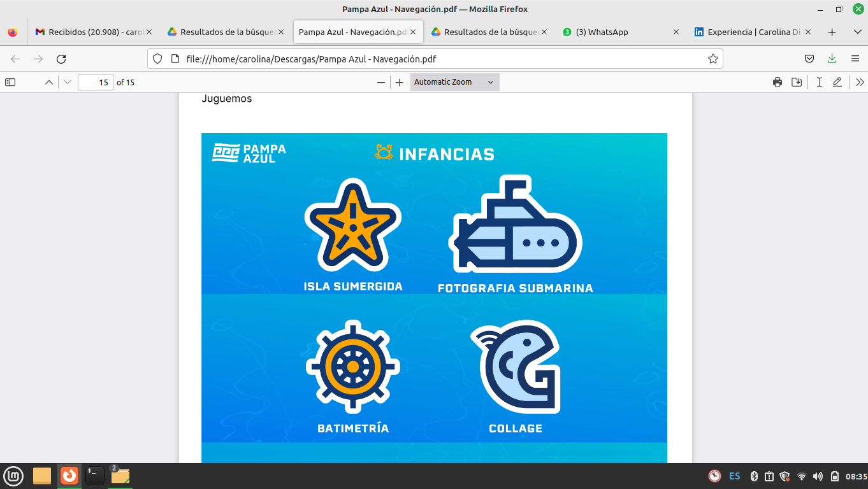The image size is (868, 489).
Task: Go to previous PDF page
Action: 48,82
